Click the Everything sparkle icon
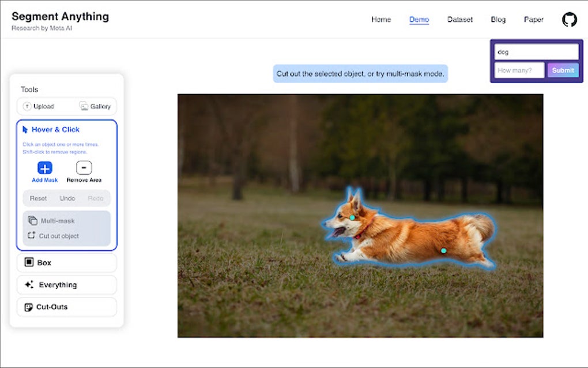Image resolution: width=588 pixels, height=368 pixels. tap(29, 284)
